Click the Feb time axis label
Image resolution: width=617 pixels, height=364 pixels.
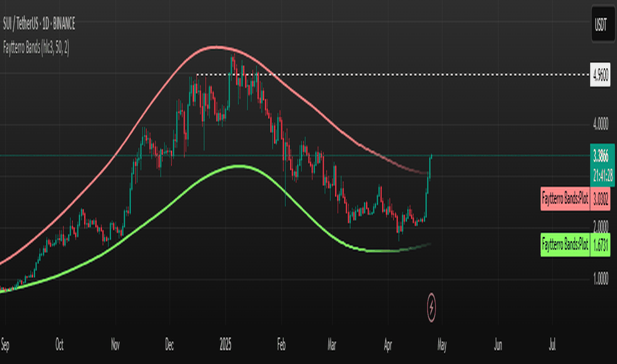pos(281,345)
